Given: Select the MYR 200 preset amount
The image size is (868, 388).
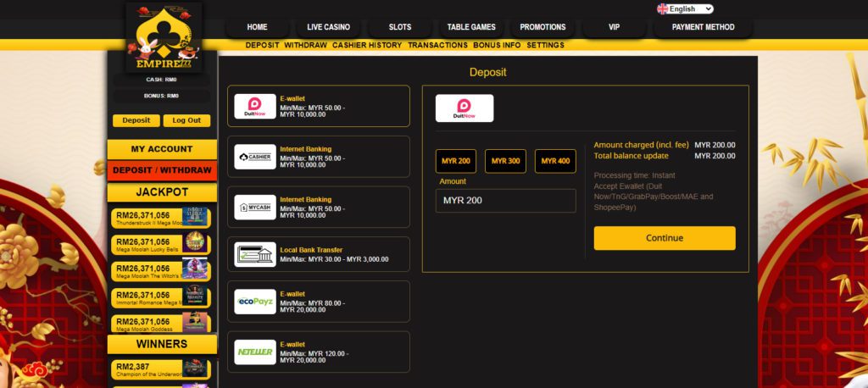Looking at the screenshot, I should (455, 161).
